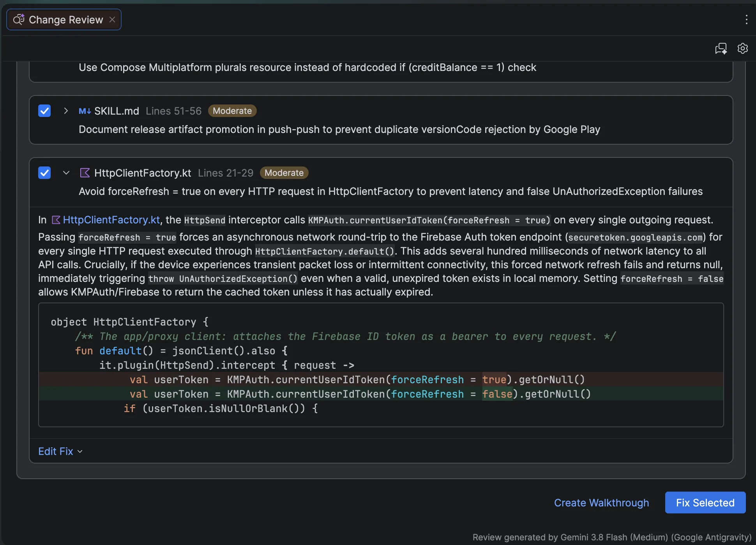Open the new chat icon in toolbar

pyautogui.click(x=721, y=48)
